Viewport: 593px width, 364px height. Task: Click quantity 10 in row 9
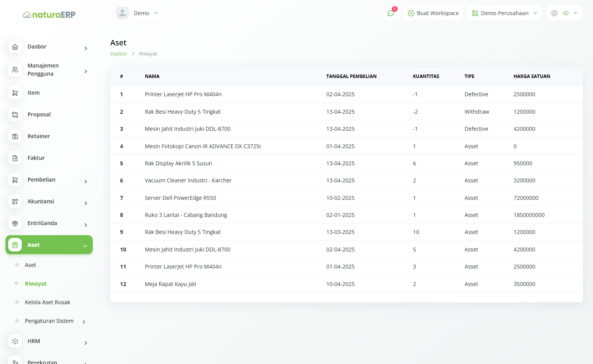point(416,232)
